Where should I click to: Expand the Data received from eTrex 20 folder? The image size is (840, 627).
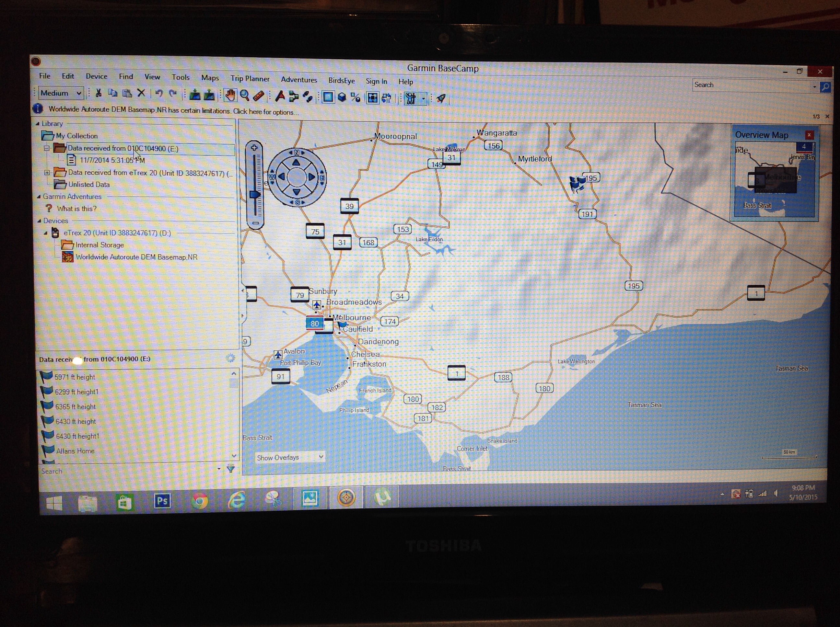[x=47, y=172]
